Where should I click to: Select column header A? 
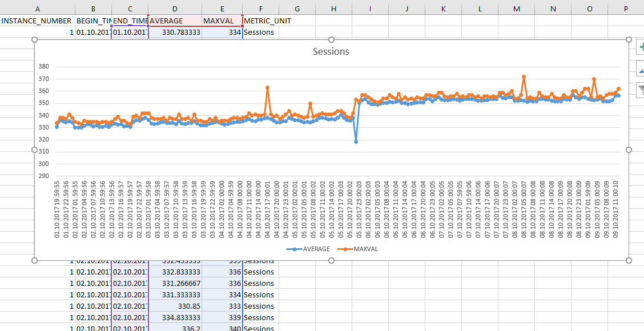38,9
